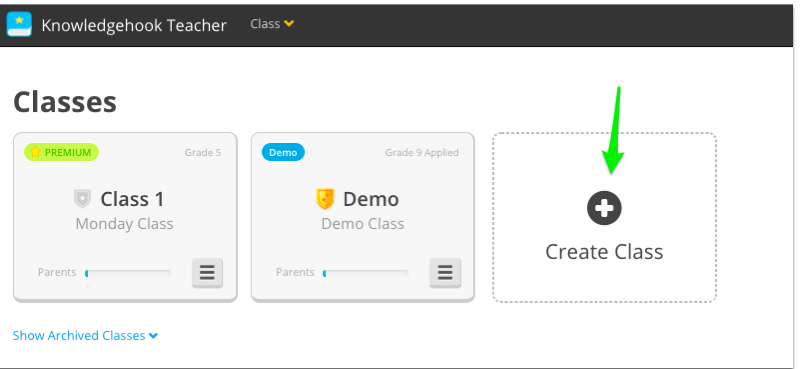Open the Demo Class card
The width and height of the screenshot is (801, 369).
(x=363, y=217)
